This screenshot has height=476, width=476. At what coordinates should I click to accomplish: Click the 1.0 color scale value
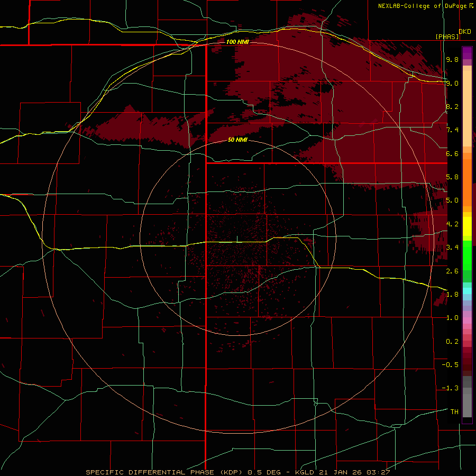pyautogui.click(x=452, y=318)
